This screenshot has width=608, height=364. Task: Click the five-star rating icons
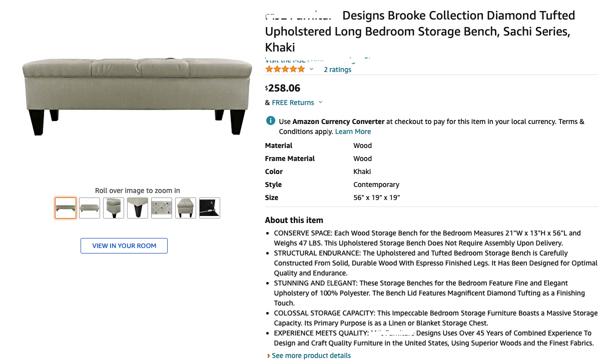coord(285,69)
